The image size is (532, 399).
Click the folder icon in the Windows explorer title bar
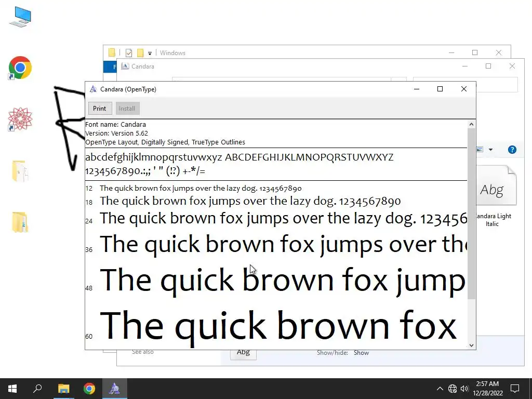pyautogui.click(x=112, y=52)
